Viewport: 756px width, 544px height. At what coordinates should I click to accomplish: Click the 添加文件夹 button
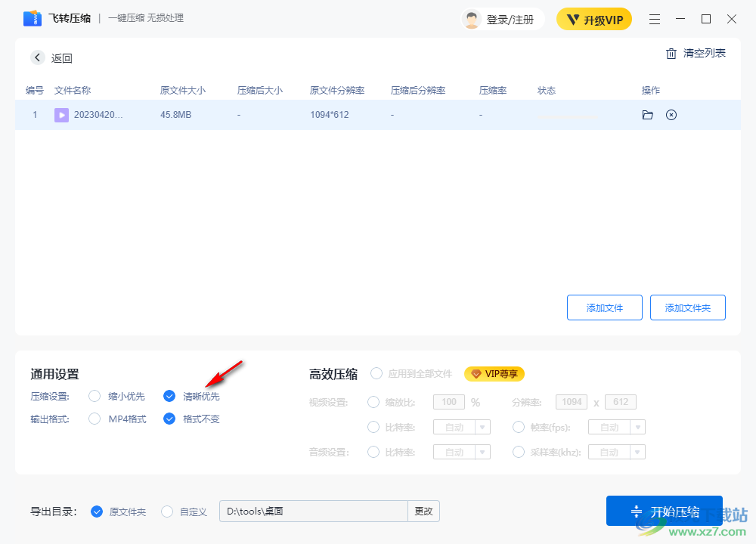[687, 308]
